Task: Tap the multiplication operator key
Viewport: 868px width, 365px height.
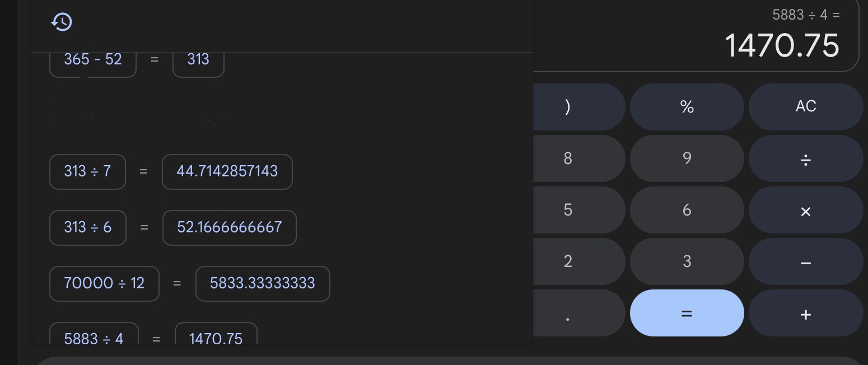Action: [x=805, y=210]
